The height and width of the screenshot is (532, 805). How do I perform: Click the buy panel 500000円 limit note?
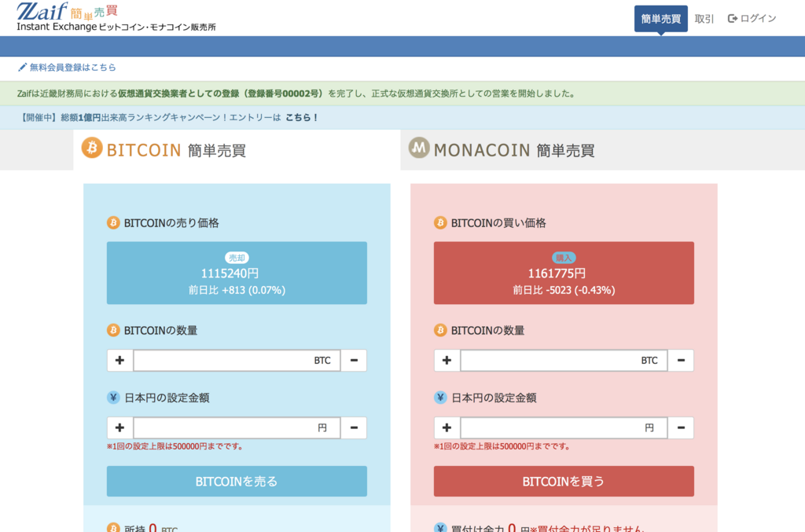(x=502, y=446)
